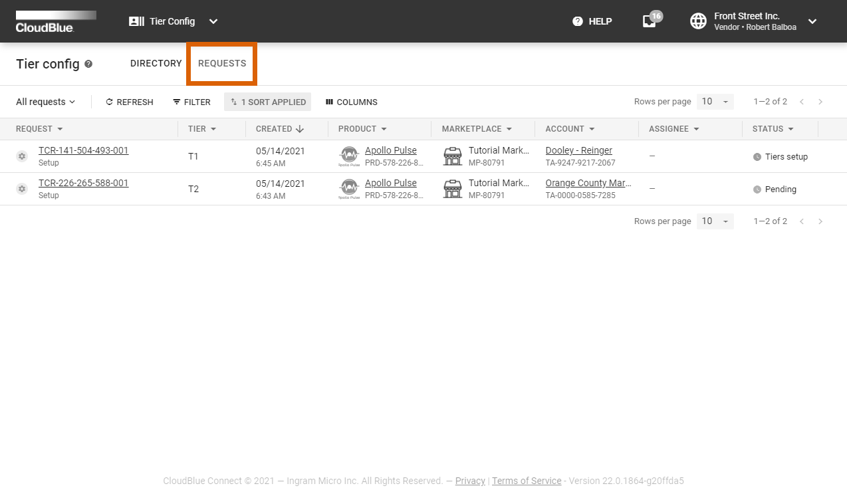
Task: Switch to the DIRECTORY tab
Action: coord(156,63)
